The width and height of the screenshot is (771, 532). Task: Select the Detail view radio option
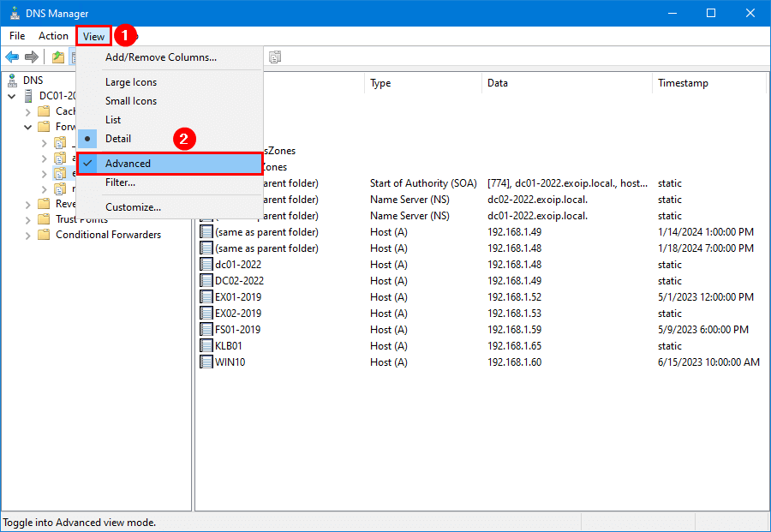[118, 139]
